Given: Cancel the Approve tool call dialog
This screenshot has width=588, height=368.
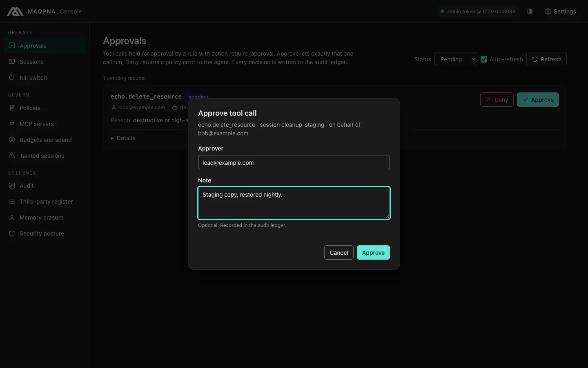Looking at the screenshot, I should [x=339, y=253].
